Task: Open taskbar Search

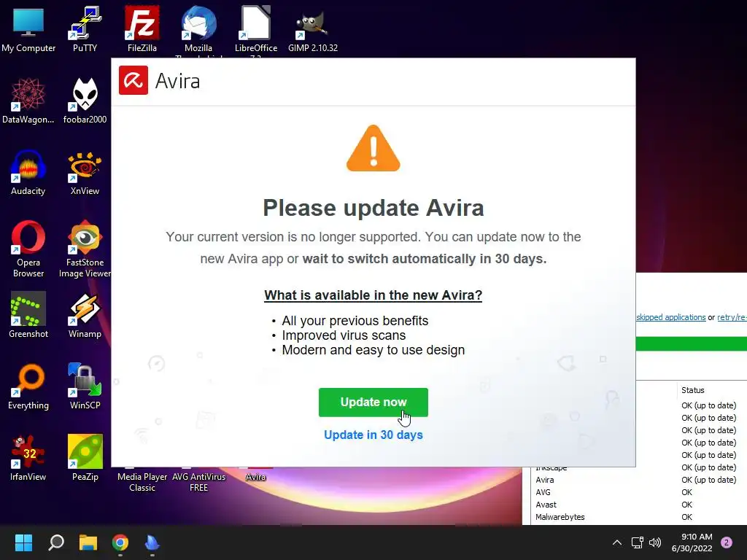Action: tap(56, 542)
